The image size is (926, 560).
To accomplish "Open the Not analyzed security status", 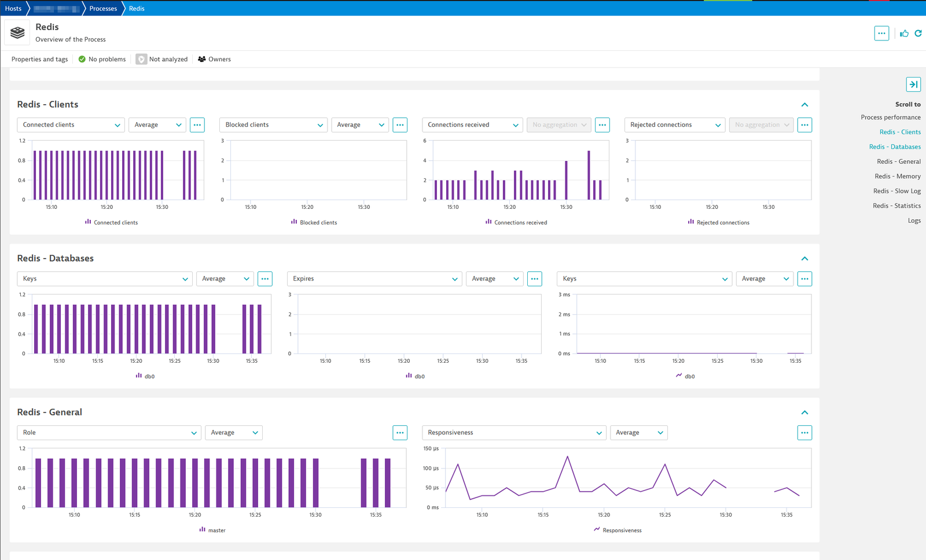I will [162, 59].
